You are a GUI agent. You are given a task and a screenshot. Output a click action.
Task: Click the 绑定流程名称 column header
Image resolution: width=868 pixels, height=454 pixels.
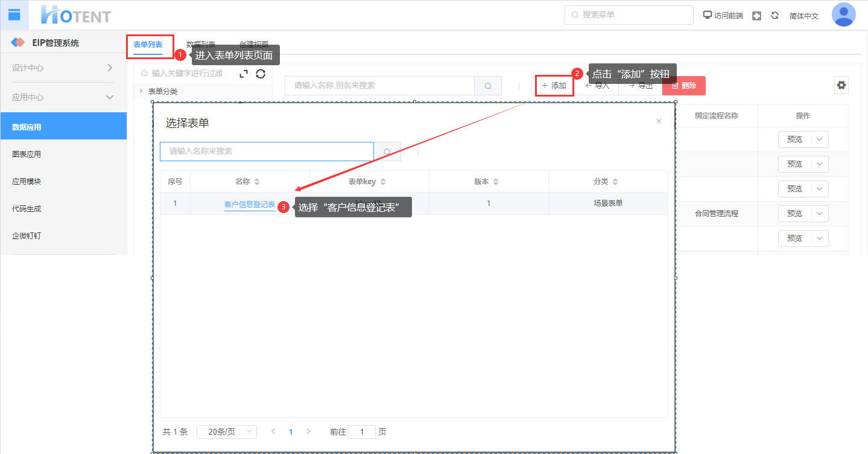[x=717, y=116]
